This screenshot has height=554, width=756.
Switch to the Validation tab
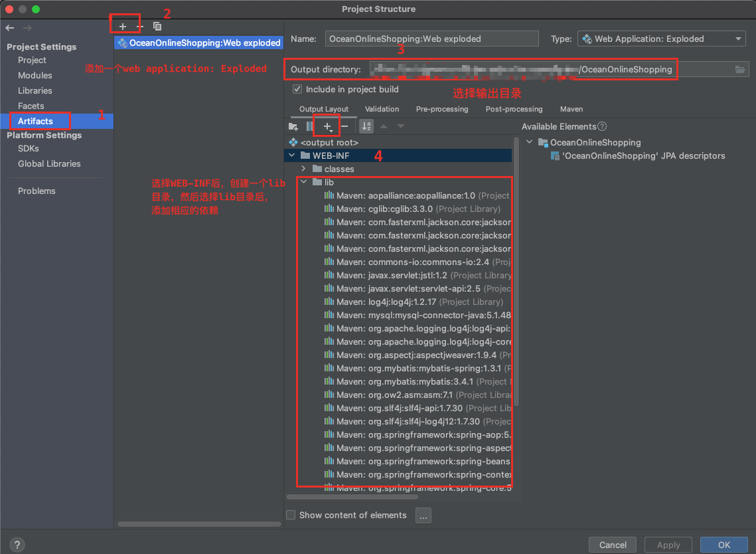pyautogui.click(x=382, y=109)
